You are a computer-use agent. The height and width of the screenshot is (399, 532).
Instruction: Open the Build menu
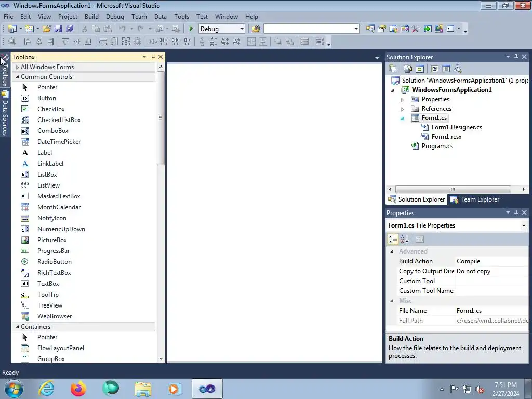pos(91,16)
